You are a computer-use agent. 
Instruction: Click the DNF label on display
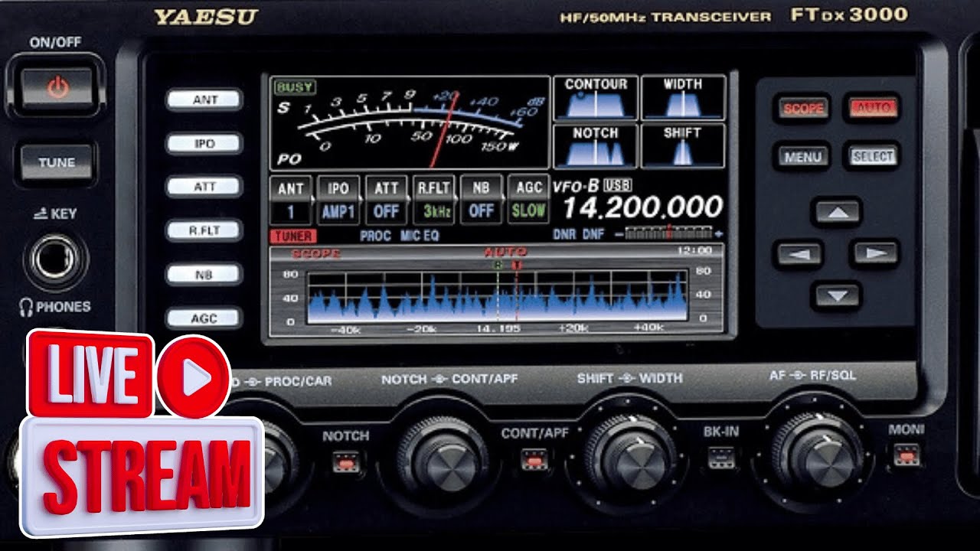coord(593,235)
